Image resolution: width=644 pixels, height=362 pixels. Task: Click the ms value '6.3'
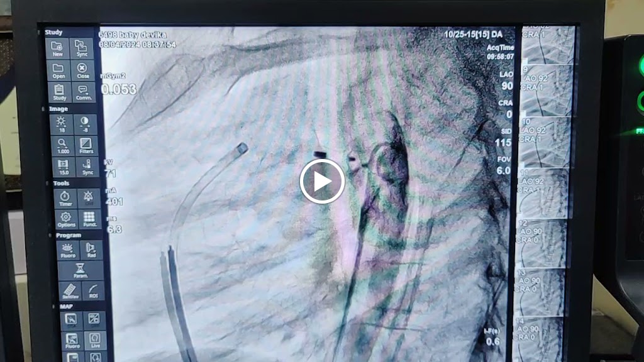tap(114, 229)
